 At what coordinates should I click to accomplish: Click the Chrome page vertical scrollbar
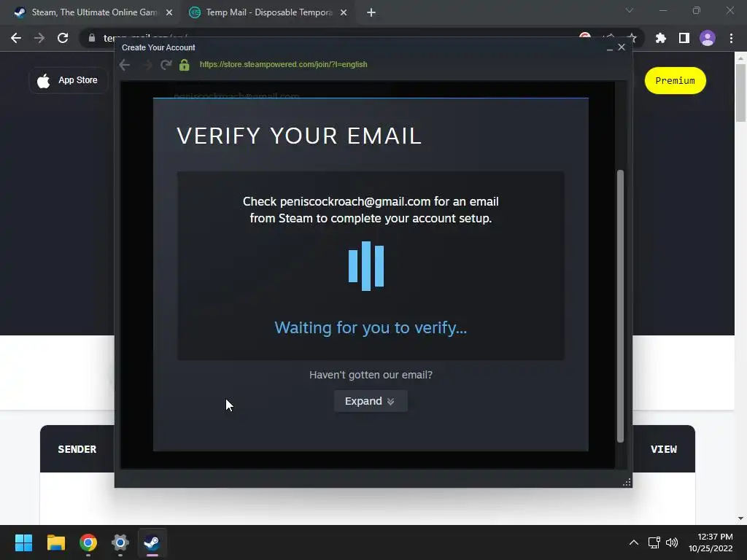pos(740,94)
